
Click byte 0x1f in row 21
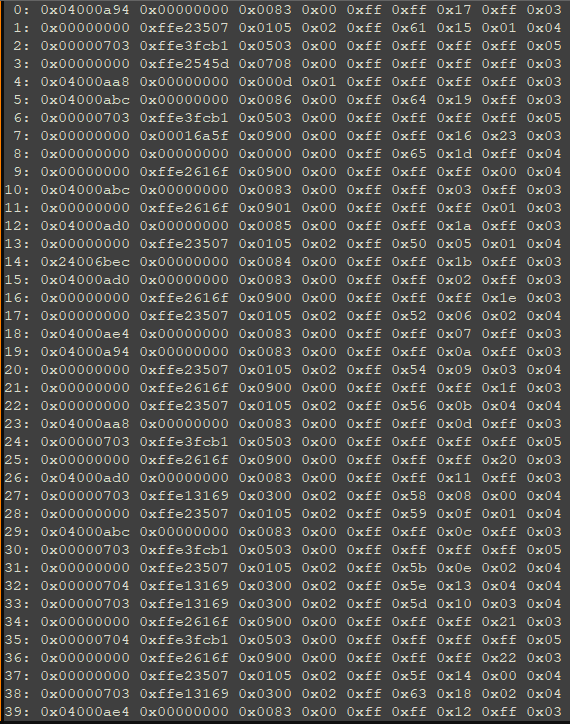click(x=499, y=388)
